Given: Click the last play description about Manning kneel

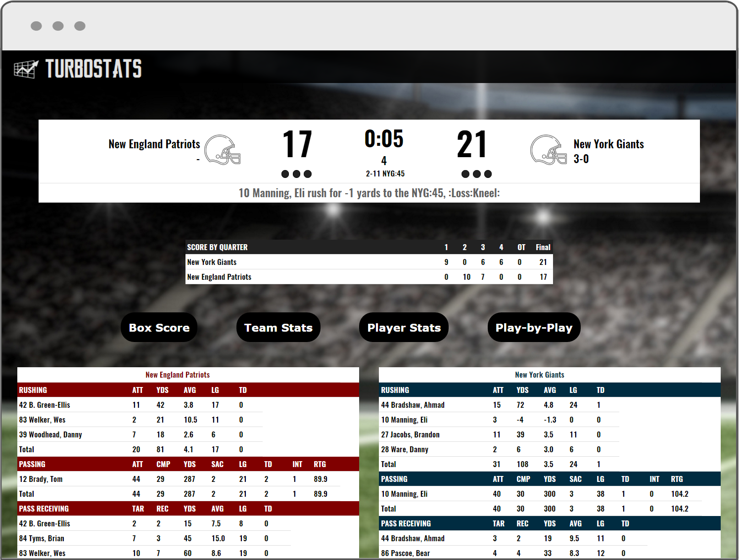Looking at the screenshot, I should point(369,193).
